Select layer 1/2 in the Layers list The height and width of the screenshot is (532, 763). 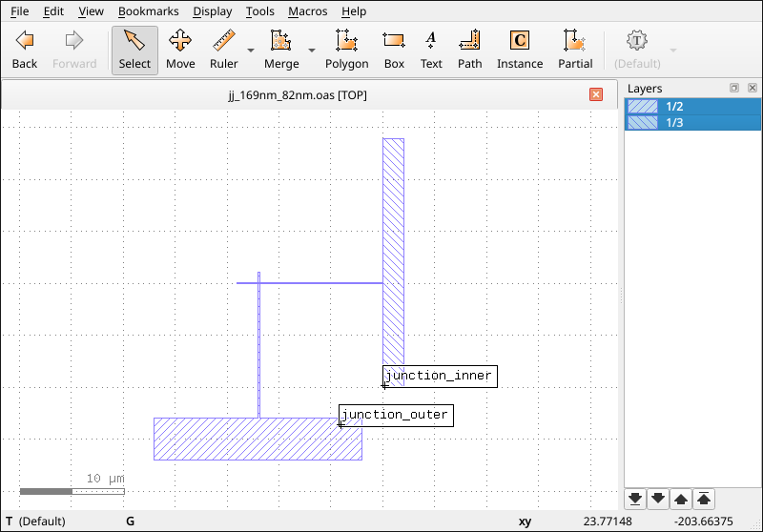(x=692, y=106)
